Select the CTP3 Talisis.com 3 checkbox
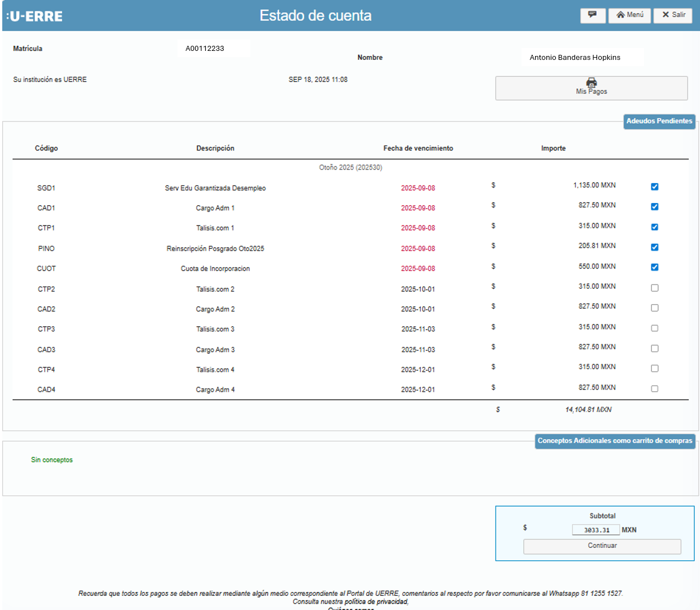 (x=654, y=328)
